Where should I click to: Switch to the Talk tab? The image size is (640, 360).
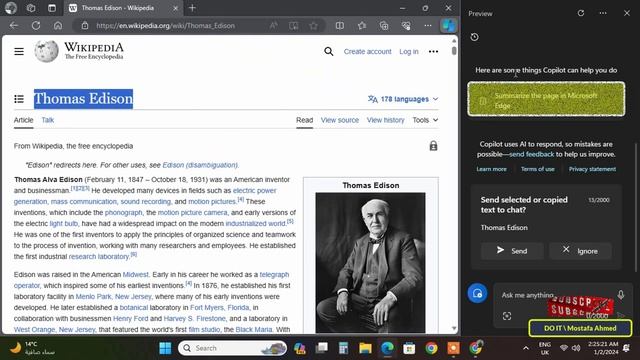48,120
